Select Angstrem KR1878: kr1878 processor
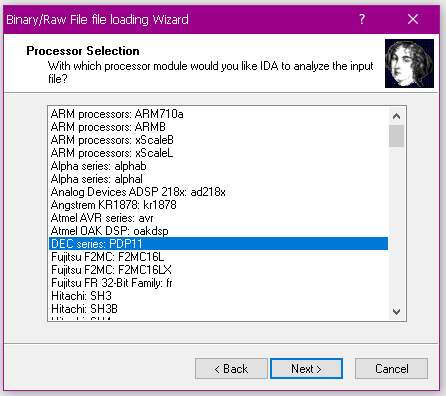Viewport: 446px width, 396px height. pos(218,205)
